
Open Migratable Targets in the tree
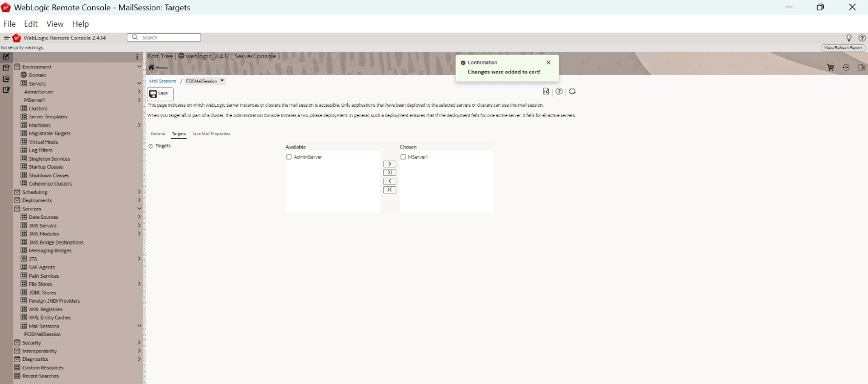(50, 133)
